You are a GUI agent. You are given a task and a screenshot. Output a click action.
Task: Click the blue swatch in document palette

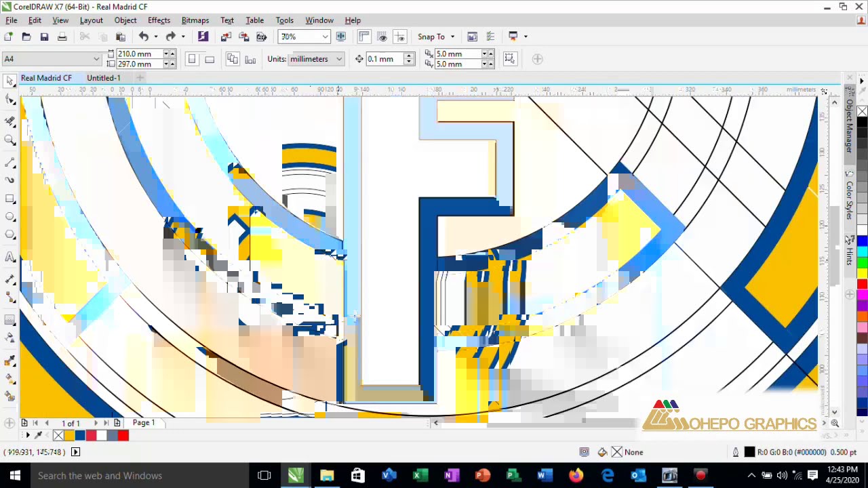tap(80, 436)
